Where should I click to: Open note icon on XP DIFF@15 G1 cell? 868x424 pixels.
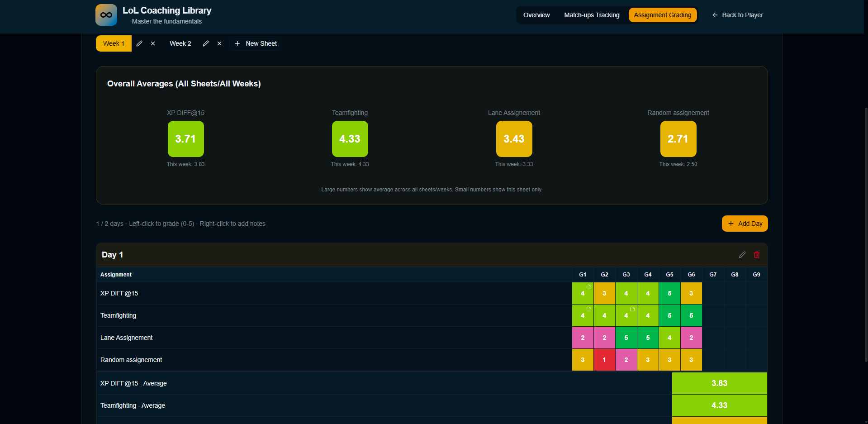tap(589, 287)
